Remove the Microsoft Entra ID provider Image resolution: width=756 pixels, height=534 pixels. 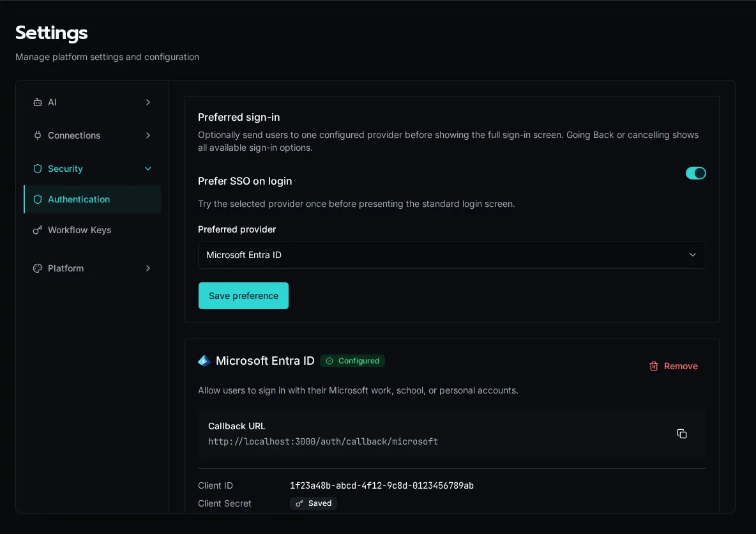coord(674,366)
